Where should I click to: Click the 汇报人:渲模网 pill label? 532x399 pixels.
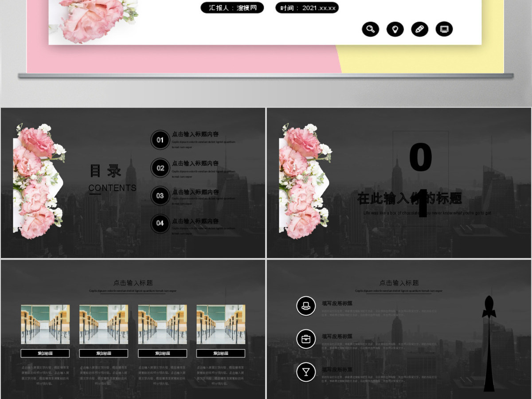point(232,8)
